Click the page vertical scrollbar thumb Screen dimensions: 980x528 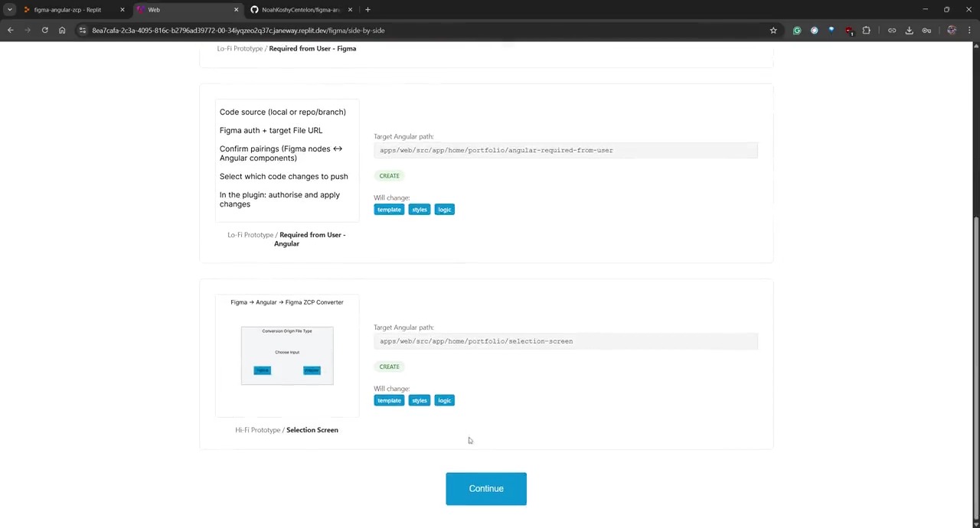[x=975, y=367]
